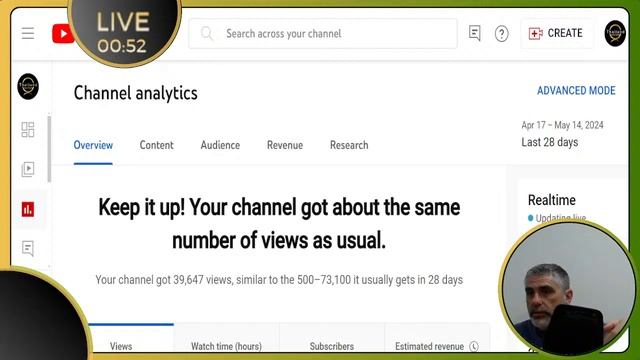This screenshot has width=640, height=360.
Task: Click the search magnifier icon
Action: [207, 33]
